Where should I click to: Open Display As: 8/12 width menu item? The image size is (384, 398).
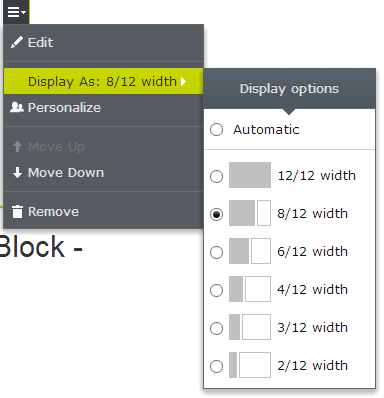point(104,81)
